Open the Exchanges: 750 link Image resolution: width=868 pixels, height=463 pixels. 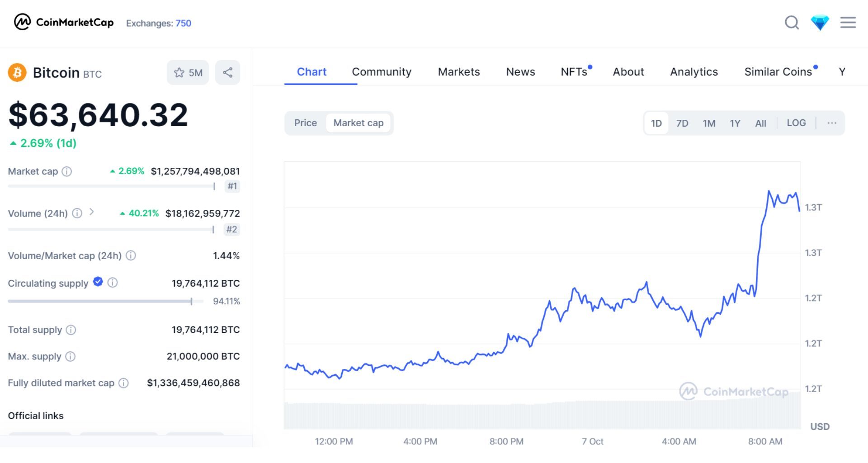159,23
